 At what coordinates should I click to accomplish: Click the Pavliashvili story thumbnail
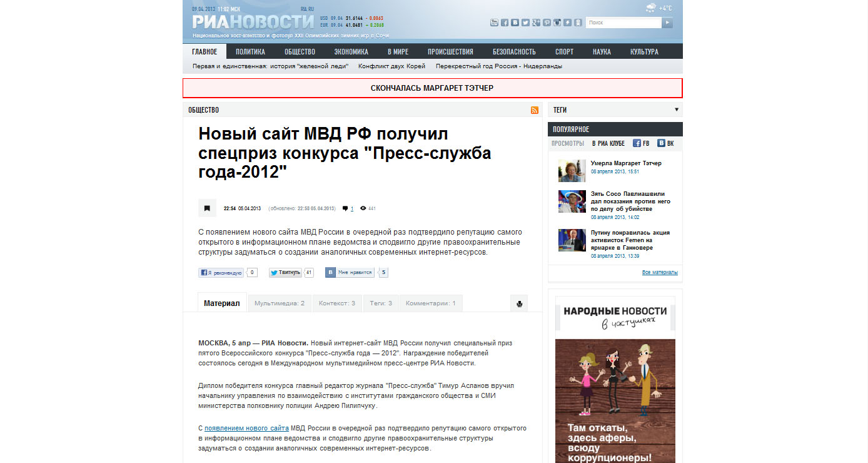coord(572,201)
